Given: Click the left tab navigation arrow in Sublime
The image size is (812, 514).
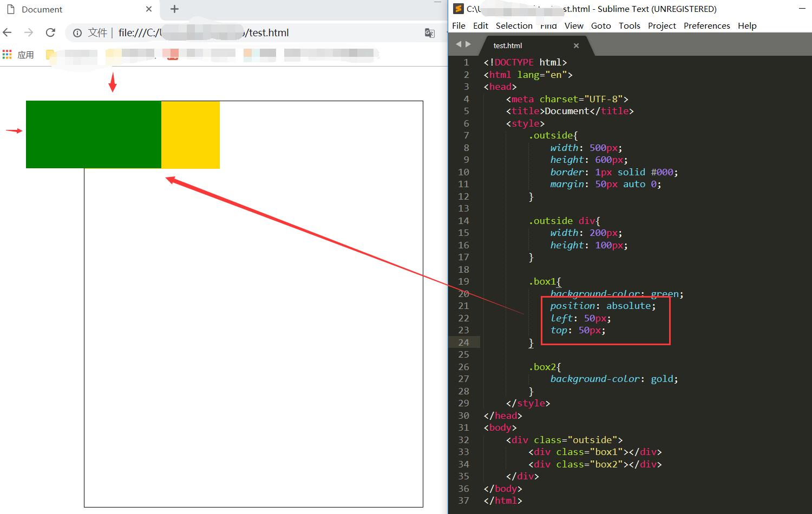Looking at the screenshot, I should coord(459,44).
